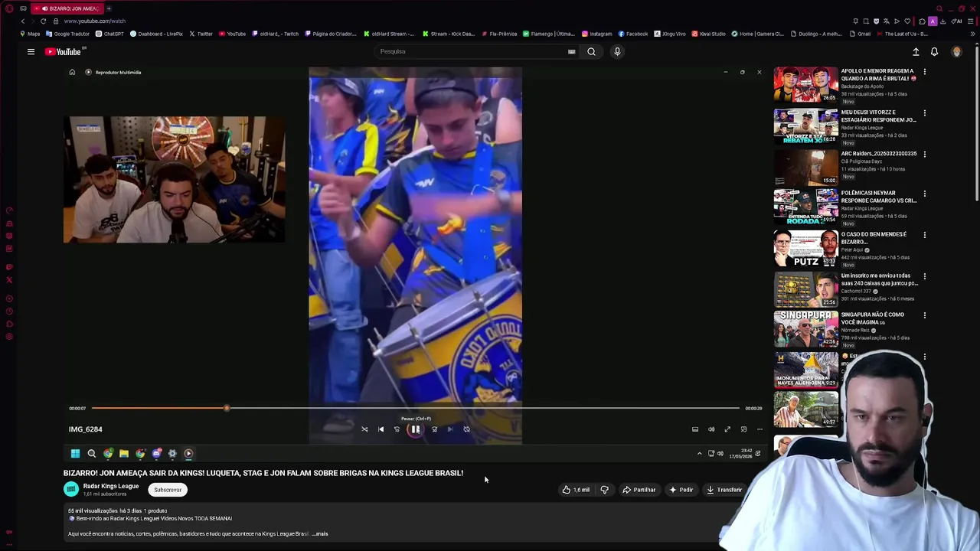Image resolution: width=980 pixels, height=551 pixels.
Task: Switch media player to full screen
Action: pyautogui.click(x=727, y=429)
